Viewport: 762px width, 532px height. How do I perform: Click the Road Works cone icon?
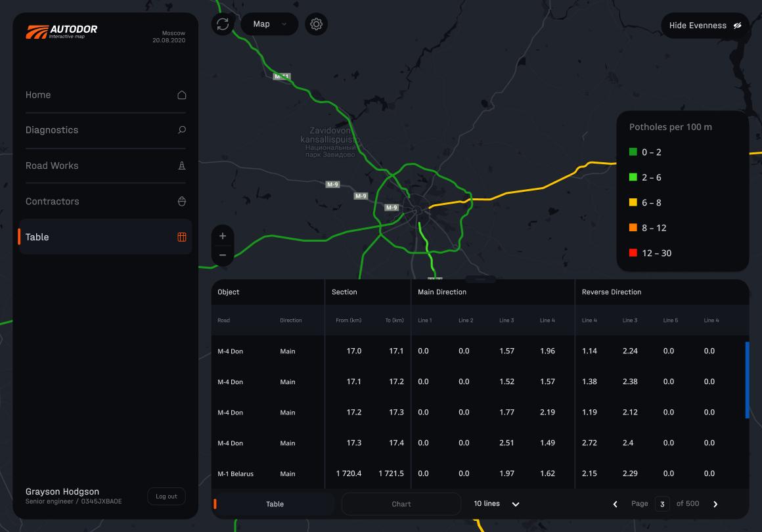[x=182, y=166]
